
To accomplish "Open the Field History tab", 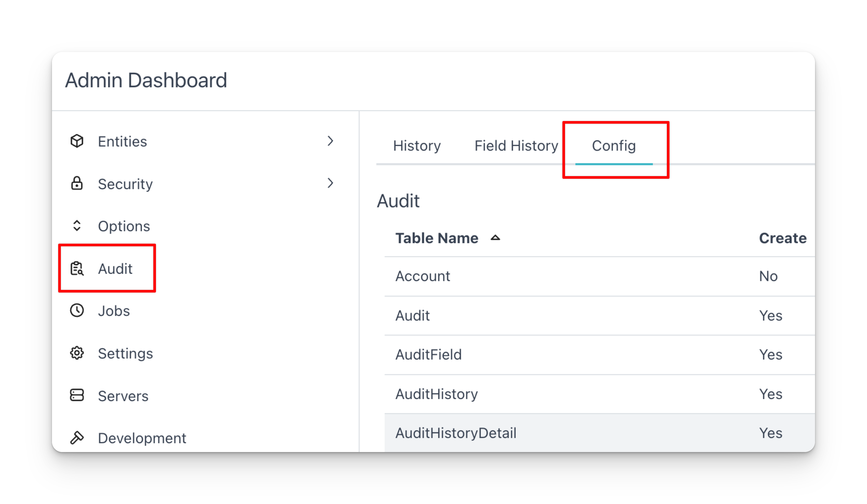I will pyautogui.click(x=516, y=146).
